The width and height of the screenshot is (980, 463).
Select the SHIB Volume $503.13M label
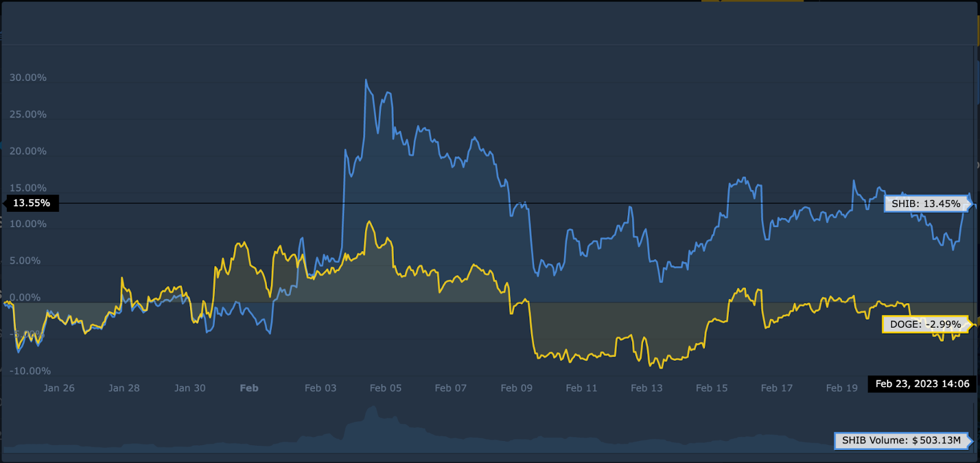click(901, 440)
